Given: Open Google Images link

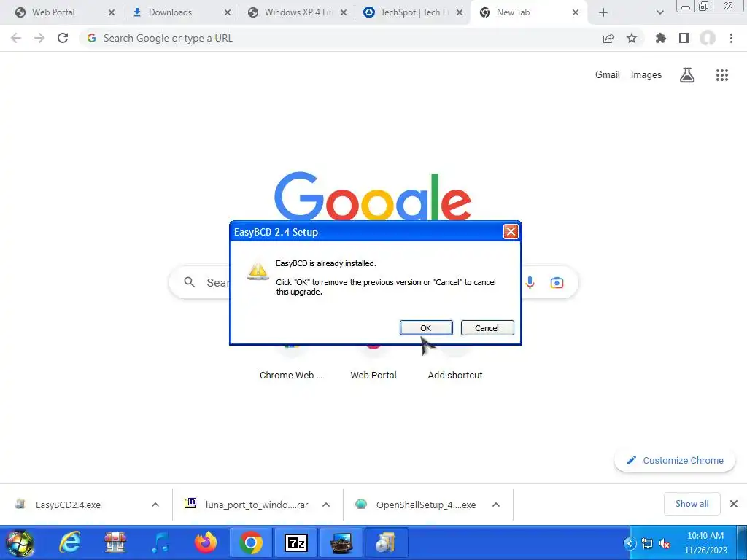Looking at the screenshot, I should 646,75.
